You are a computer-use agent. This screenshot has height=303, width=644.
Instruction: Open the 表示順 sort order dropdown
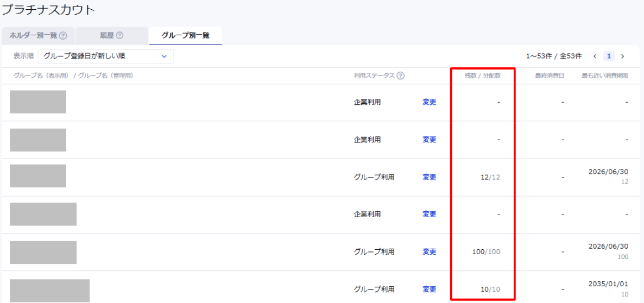pyautogui.click(x=105, y=56)
